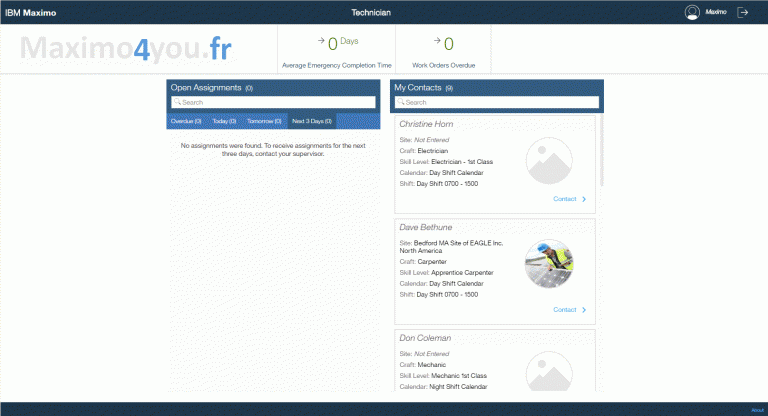The height and width of the screenshot is (416, 768).
Task: Click 'Electrician - 1st Class' skill level text
Action: coord(462,162)
